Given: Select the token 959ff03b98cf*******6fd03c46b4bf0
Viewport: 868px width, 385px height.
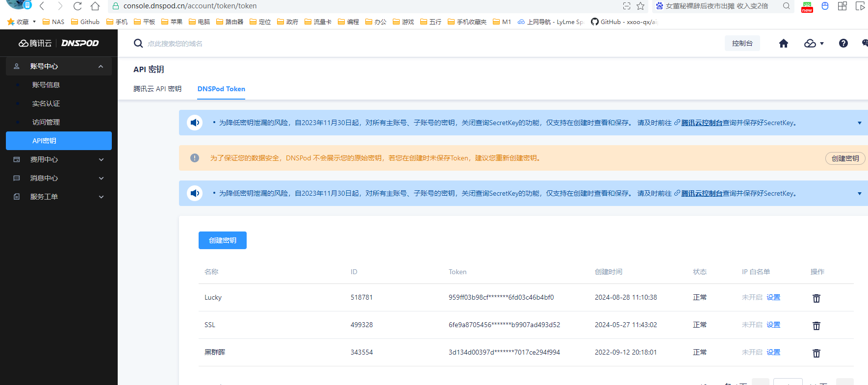Looking at the screenshot, I should pyautogui.click(x=501, y=297).
